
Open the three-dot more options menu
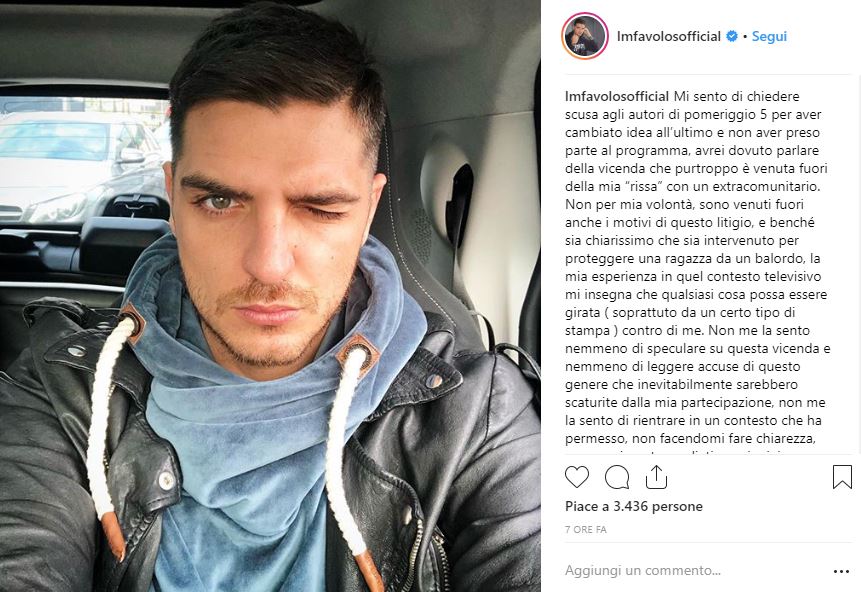point(841,571)
